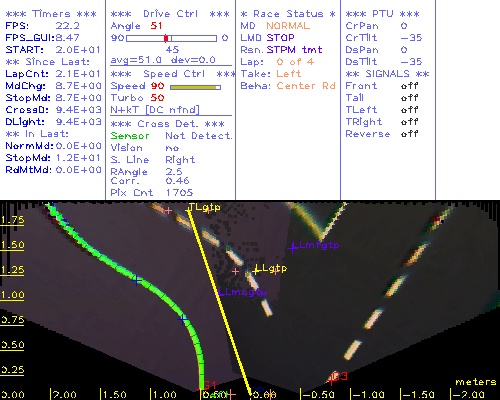Click the lower blue cross on green line
The height and width of the screenshot is (400, 500).
(x=183, y=319)
